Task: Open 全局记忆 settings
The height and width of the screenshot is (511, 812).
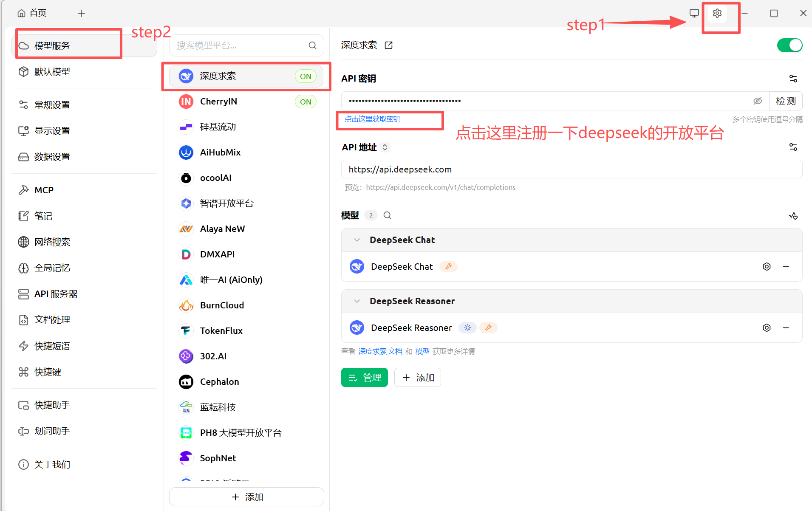Action: [x=84, y=268]
